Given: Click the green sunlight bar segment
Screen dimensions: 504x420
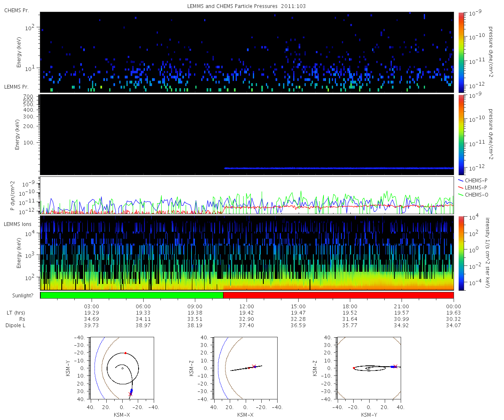Looking at the screenshot, I should point(132,295).
